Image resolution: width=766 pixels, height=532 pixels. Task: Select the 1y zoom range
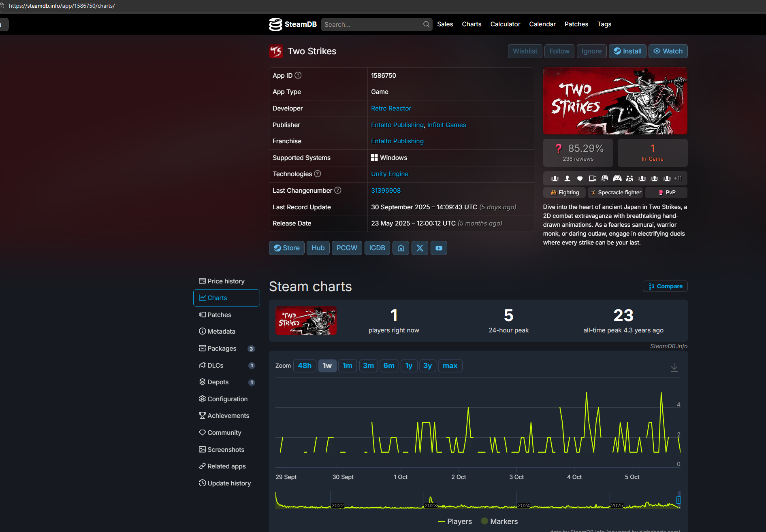(409, 366)
